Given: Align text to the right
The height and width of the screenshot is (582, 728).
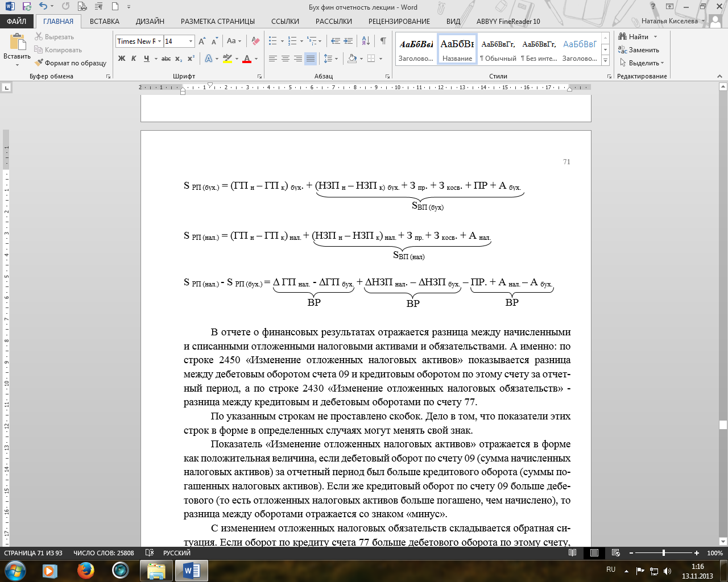Looking at the screenshot, I should 298,59.
